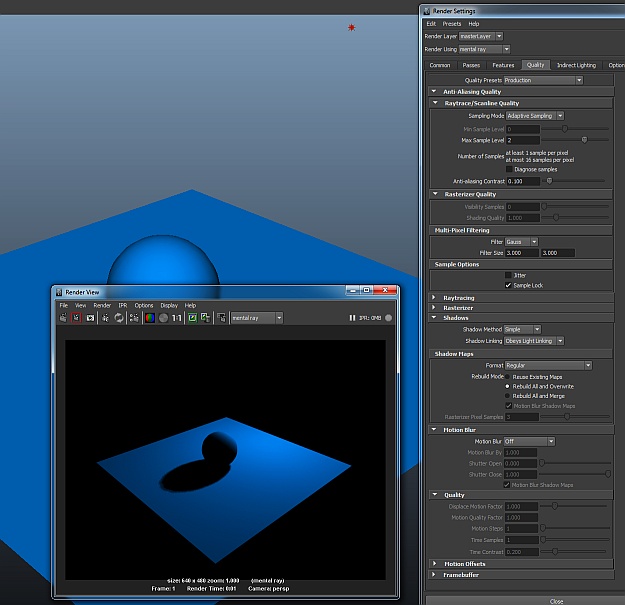Open the Render Layer masterLayer dropdown

481,36
